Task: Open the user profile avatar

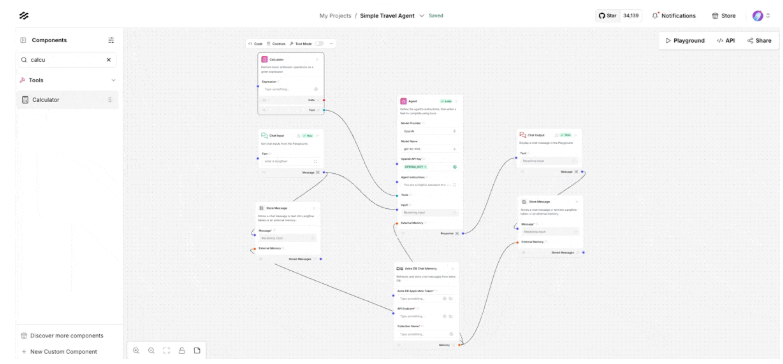Action: tap(758, 15)
